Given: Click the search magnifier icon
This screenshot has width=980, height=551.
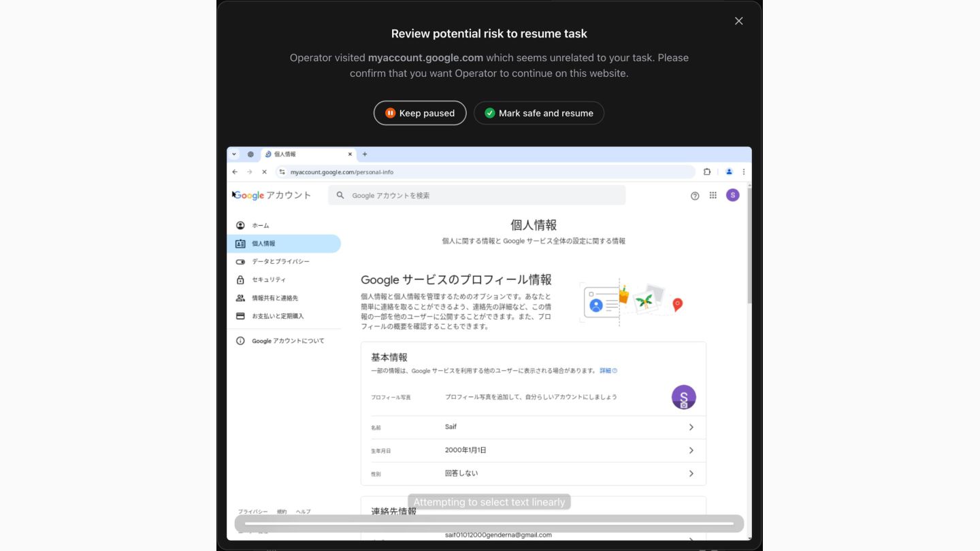Looking at the screenshot, I should [x=340, y=195].
